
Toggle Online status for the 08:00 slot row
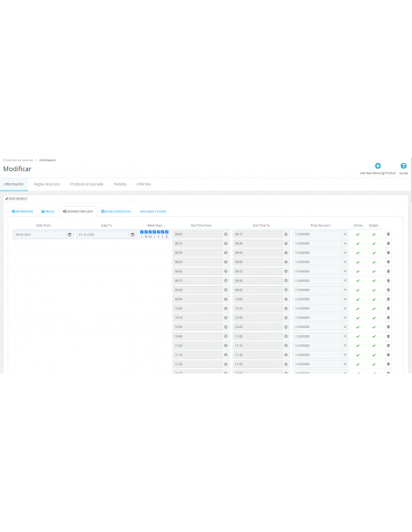(357, 234)
